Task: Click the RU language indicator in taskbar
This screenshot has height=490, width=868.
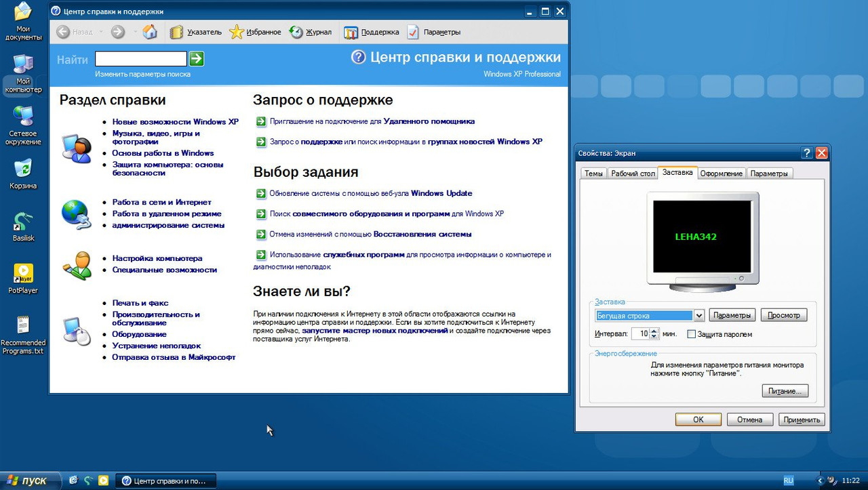Action: click(789, 481)
